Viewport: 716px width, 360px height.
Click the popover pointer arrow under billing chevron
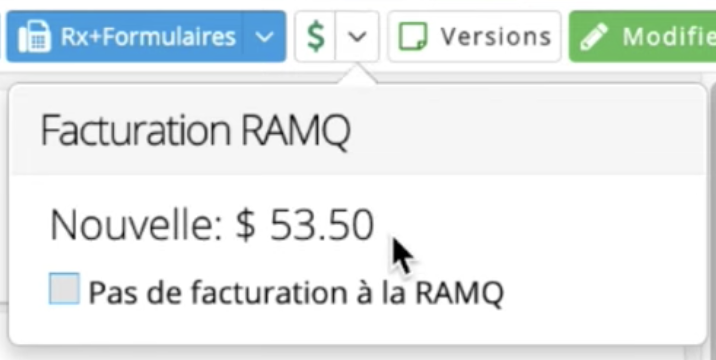pos(357,74)
